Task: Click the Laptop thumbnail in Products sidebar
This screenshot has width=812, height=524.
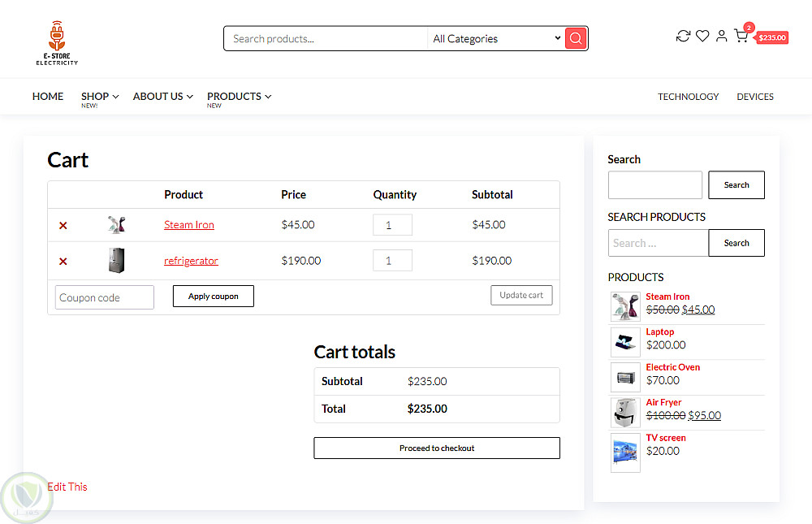Action: click(625, 342)
